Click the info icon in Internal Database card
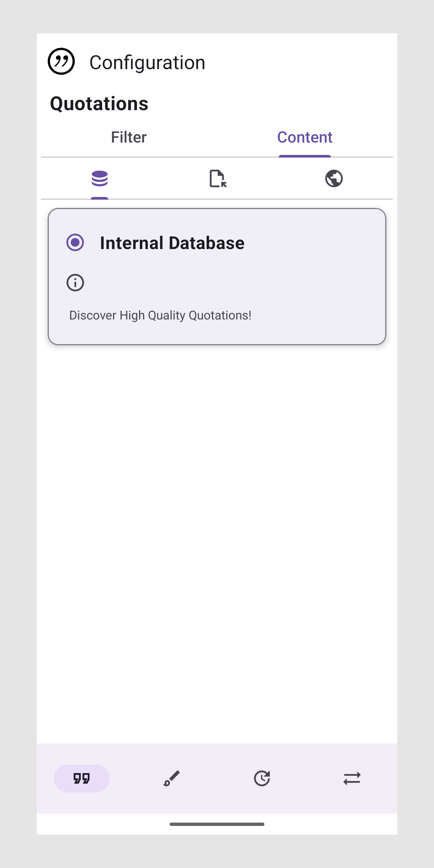This screenshot has width=434, height=868. pos(75,283)
